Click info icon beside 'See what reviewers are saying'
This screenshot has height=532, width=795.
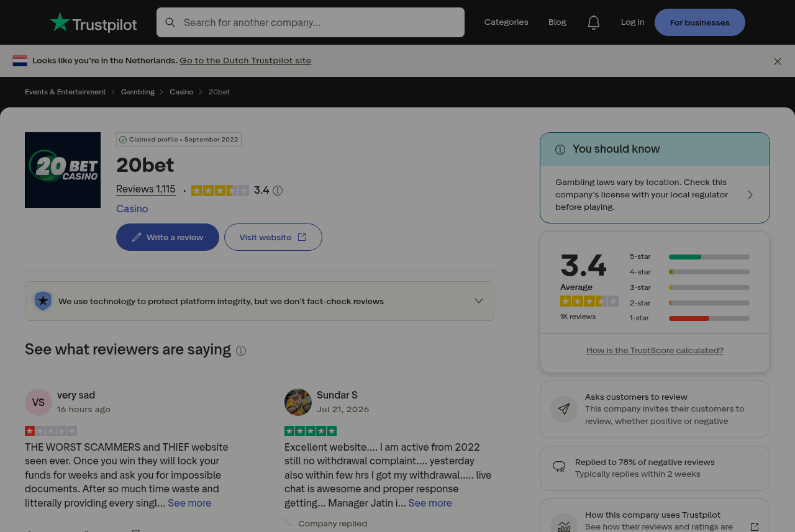[241, 351]
